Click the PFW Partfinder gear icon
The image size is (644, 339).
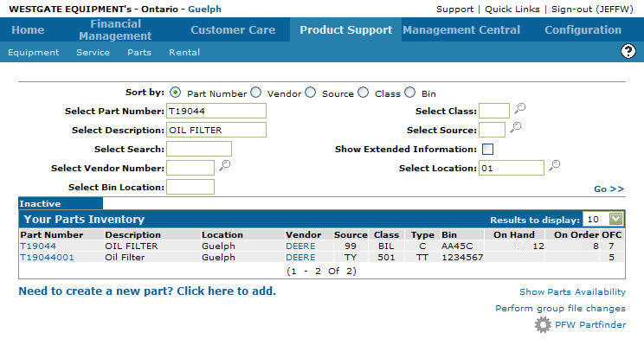(543, 324)
